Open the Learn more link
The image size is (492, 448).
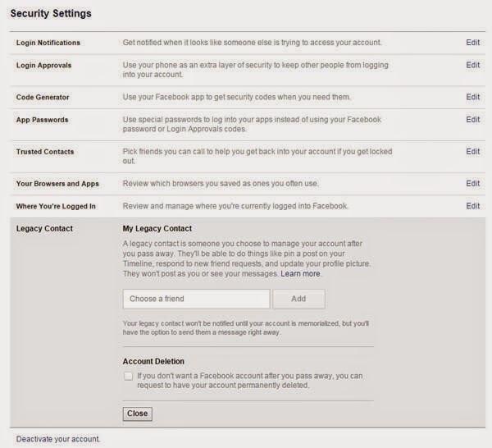301,273
